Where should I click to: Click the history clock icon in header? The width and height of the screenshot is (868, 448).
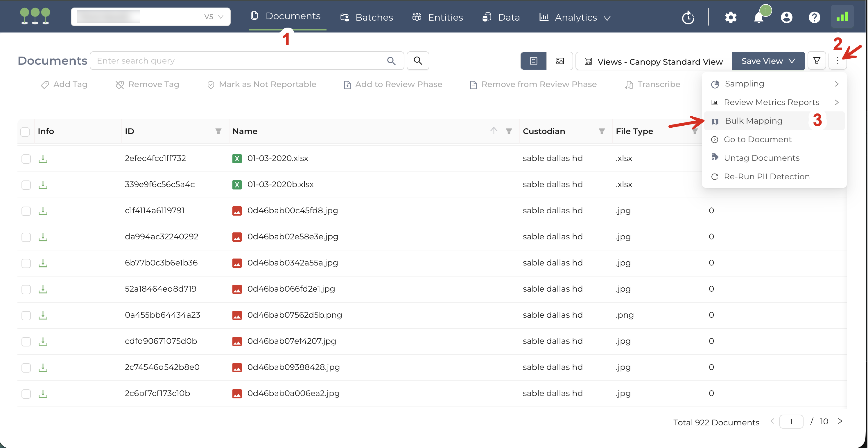pos(688,17)
